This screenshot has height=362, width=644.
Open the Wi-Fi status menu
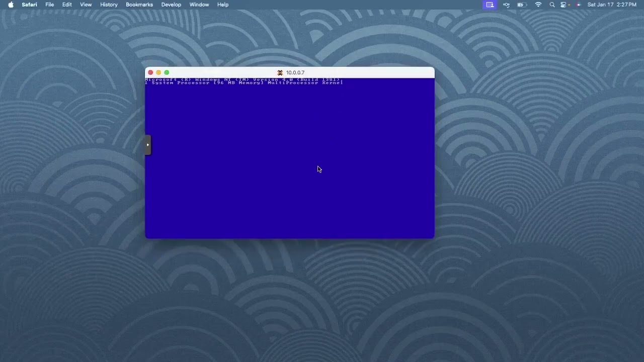(538, 5)
